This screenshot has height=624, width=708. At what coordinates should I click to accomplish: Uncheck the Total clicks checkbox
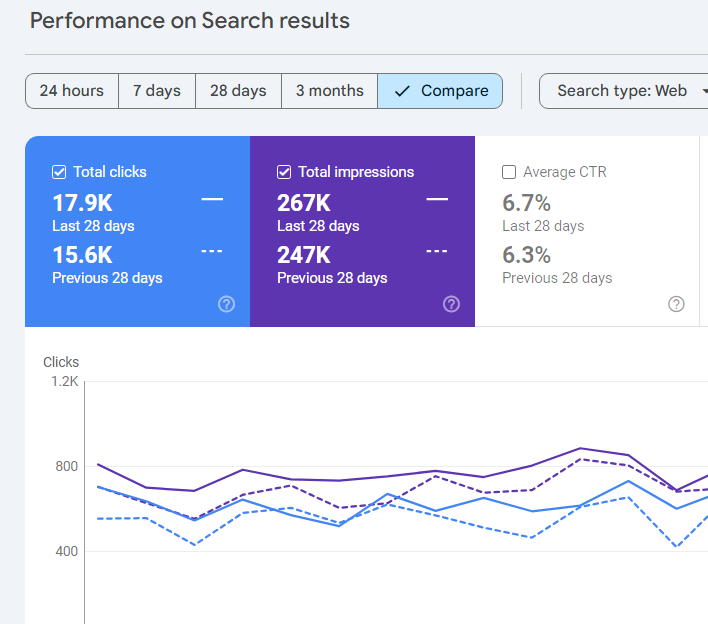point(59,172)
